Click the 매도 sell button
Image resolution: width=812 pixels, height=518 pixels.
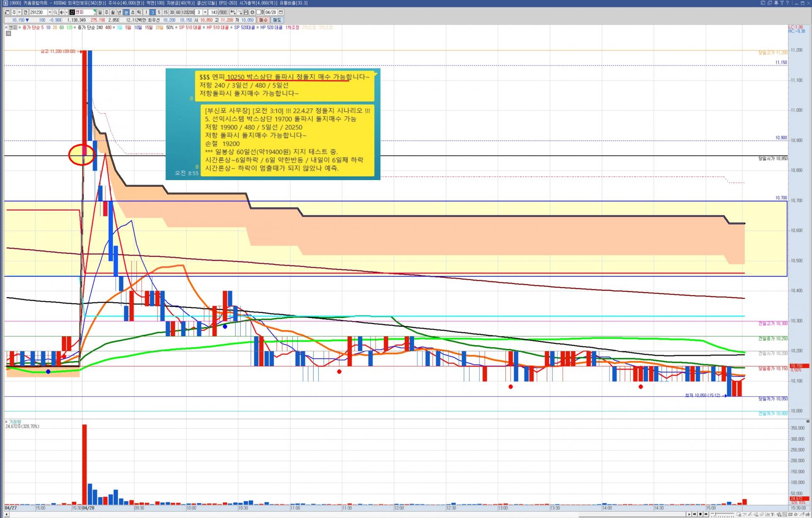tap(277, 20)
